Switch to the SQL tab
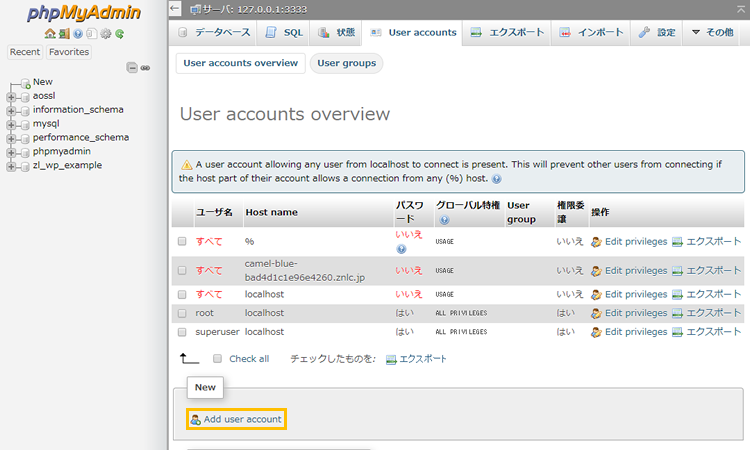750x450 pixels. 284,33
